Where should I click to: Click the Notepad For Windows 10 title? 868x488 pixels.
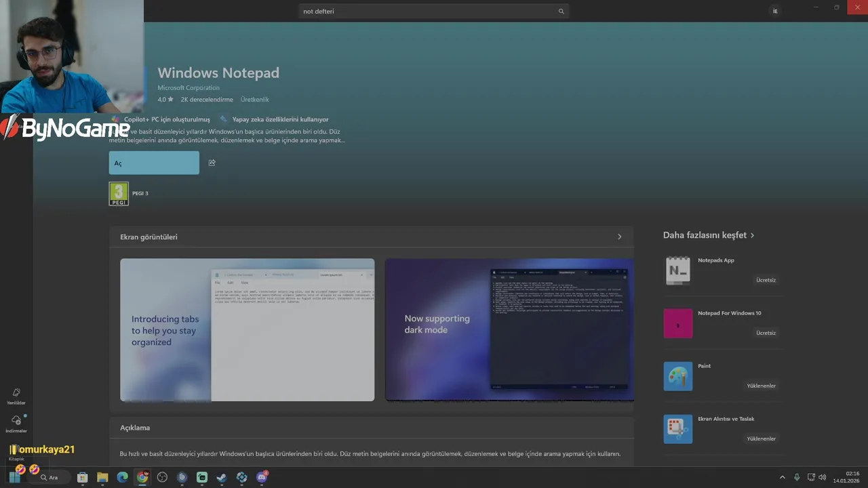pyautogui.click(x=730, y=313)
